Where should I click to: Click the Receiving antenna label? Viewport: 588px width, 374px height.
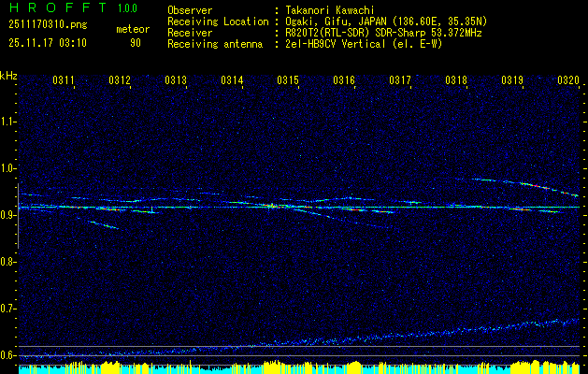coord(215,44)
